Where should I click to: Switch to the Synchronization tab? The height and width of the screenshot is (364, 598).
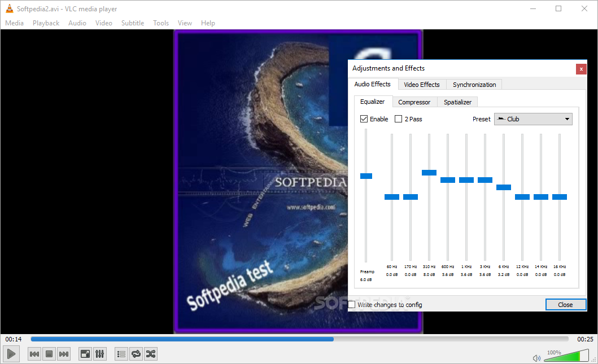(474, 85)
